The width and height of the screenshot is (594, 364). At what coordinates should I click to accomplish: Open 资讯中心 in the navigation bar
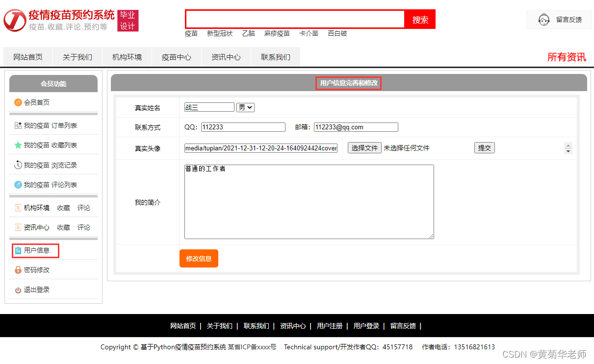pos(226,57)
